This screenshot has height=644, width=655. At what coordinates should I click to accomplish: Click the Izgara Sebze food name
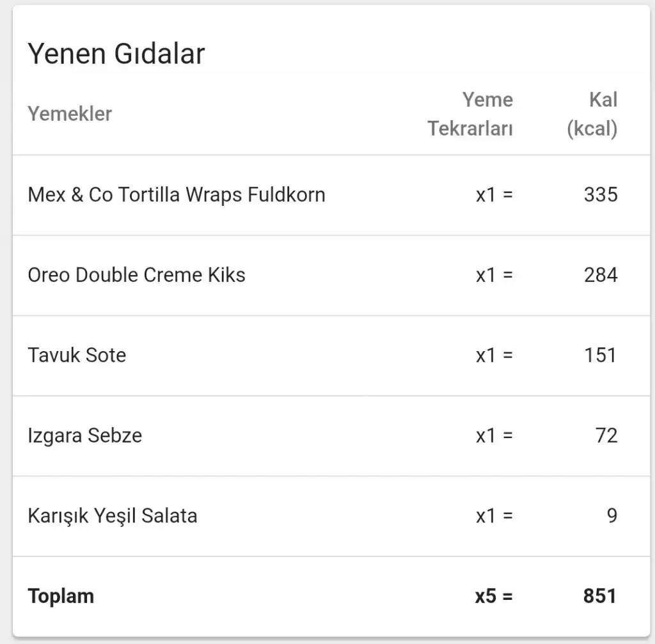[84, 436]
